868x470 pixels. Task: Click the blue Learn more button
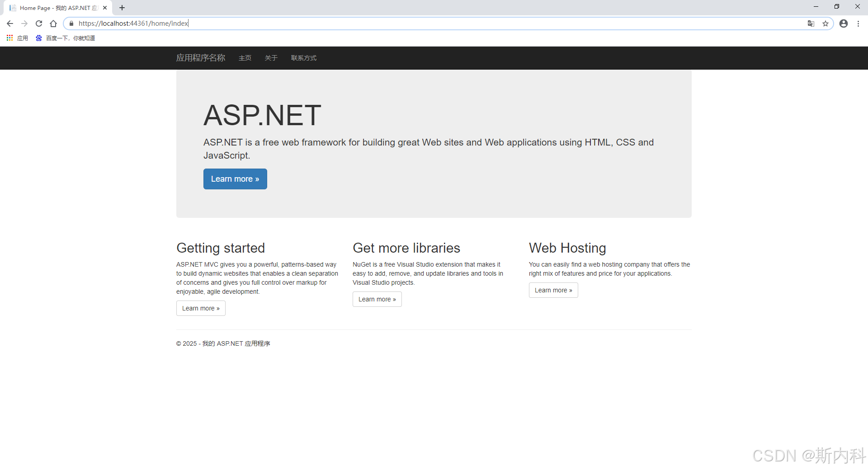235,179
